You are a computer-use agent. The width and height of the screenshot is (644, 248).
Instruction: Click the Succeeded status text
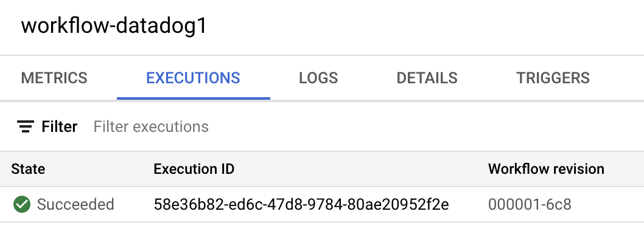(75, 204)
